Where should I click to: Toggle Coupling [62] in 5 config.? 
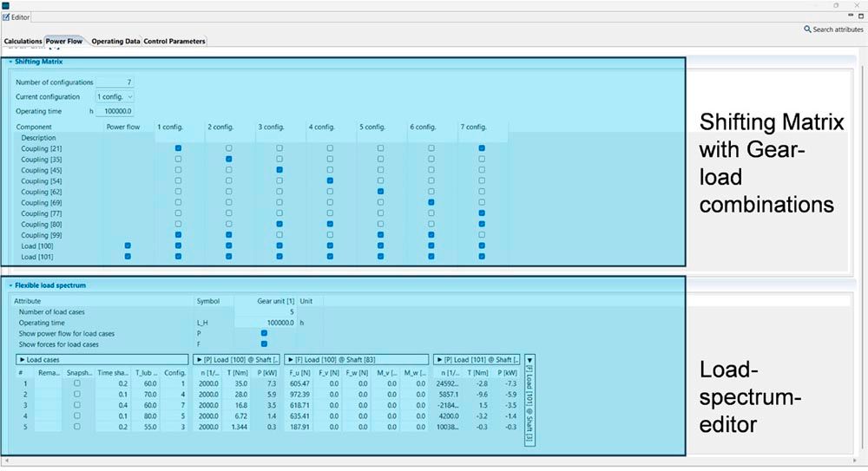pos(380,192)
